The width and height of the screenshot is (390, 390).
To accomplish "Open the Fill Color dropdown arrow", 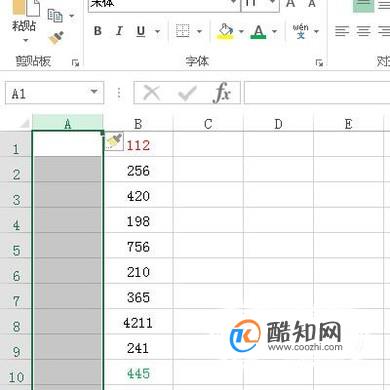I will click(x=241, y=32).
